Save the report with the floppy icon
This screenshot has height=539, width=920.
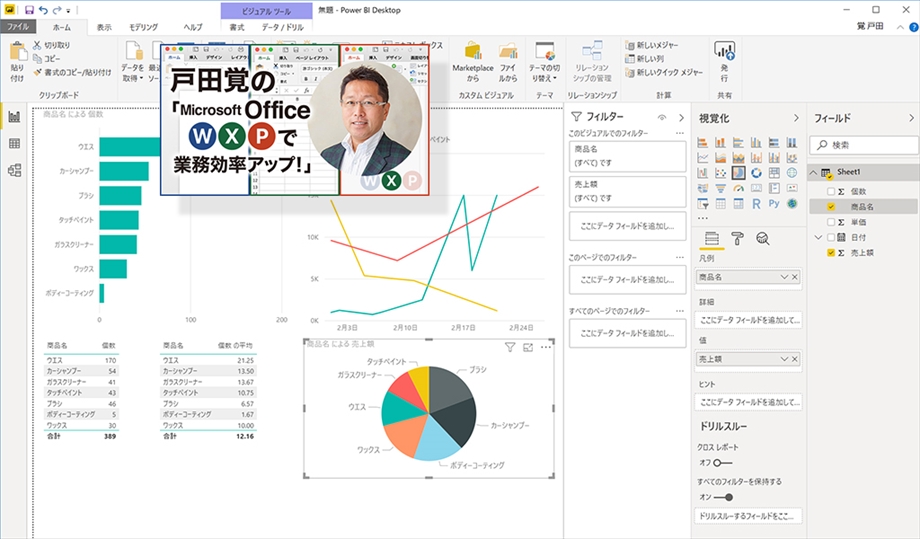(x=29, y=10)
